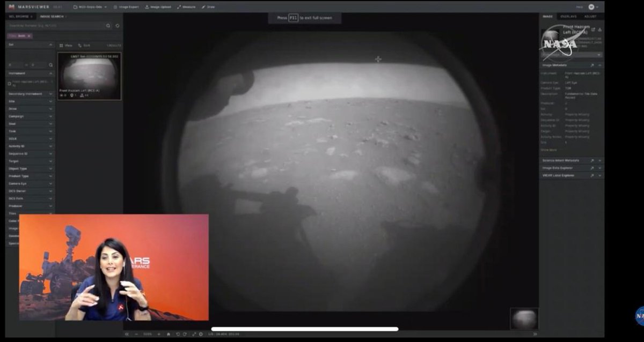
Task: Expand the Science Intent Metadata section
Action: pos(600,160)
